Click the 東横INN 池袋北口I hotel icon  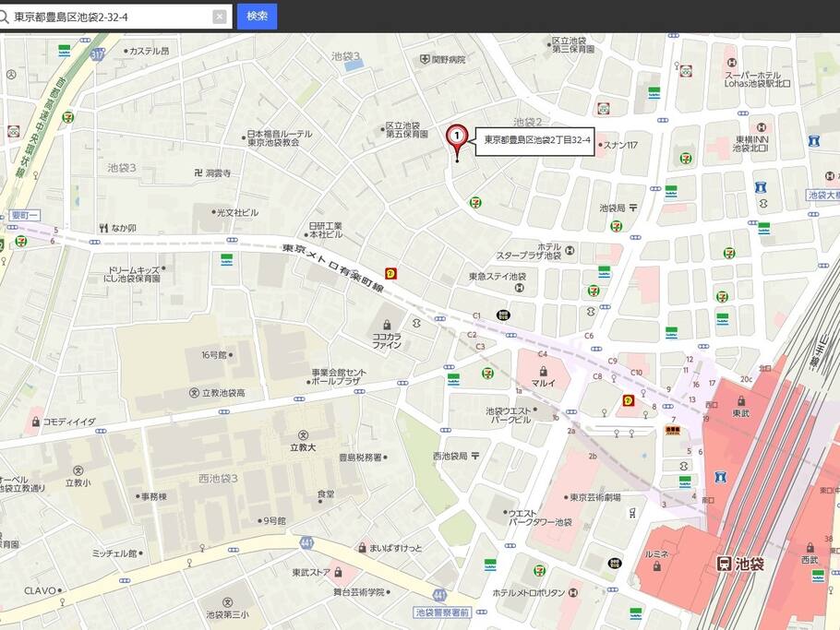[x=762, y=127]
